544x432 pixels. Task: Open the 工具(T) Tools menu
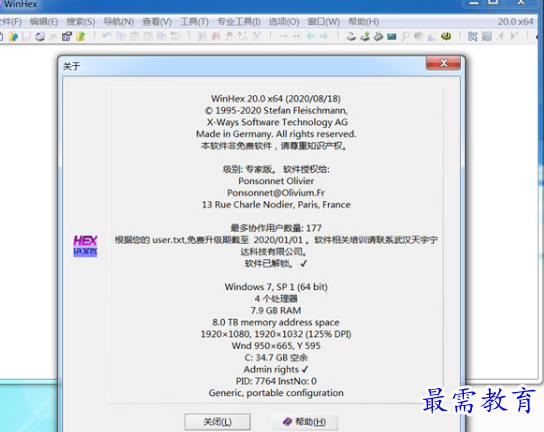coord(194,22)
